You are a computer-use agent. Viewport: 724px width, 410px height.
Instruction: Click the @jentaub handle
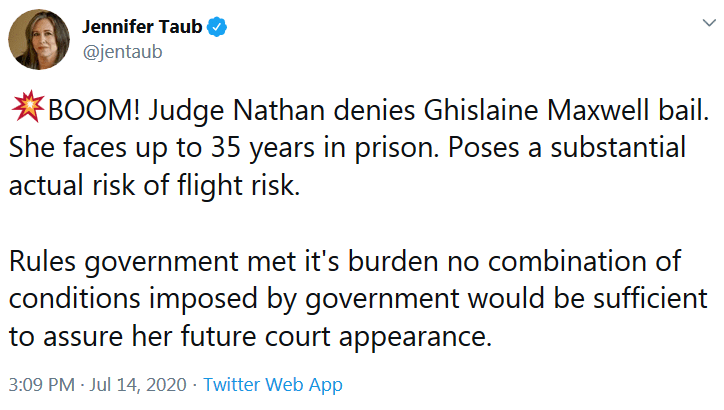[121, 52]
